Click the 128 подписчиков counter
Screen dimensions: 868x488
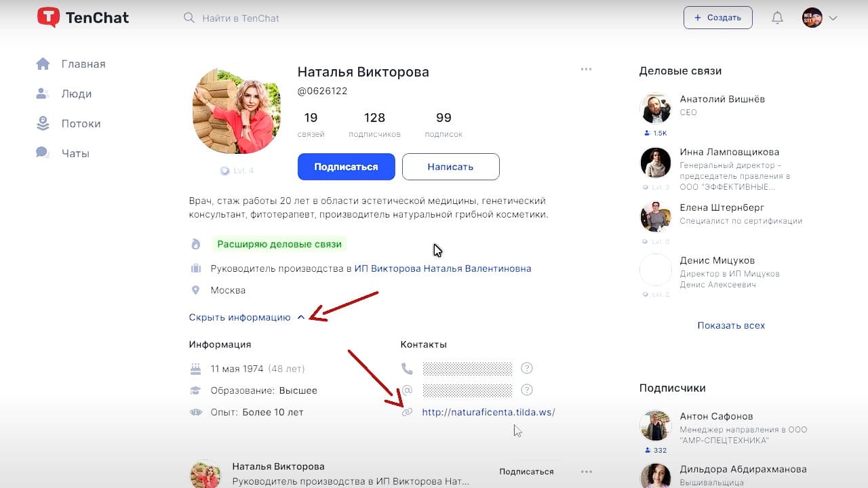(x=374, y=125)
